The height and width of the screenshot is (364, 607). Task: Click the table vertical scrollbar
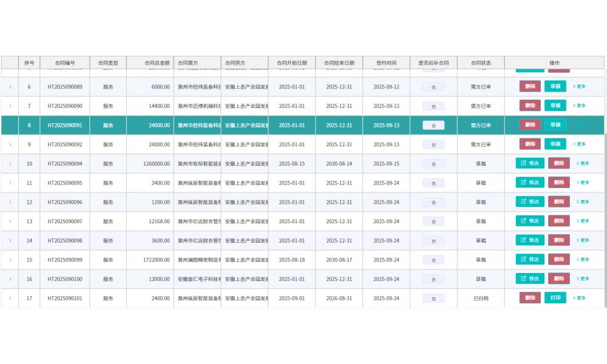(605, 218)
